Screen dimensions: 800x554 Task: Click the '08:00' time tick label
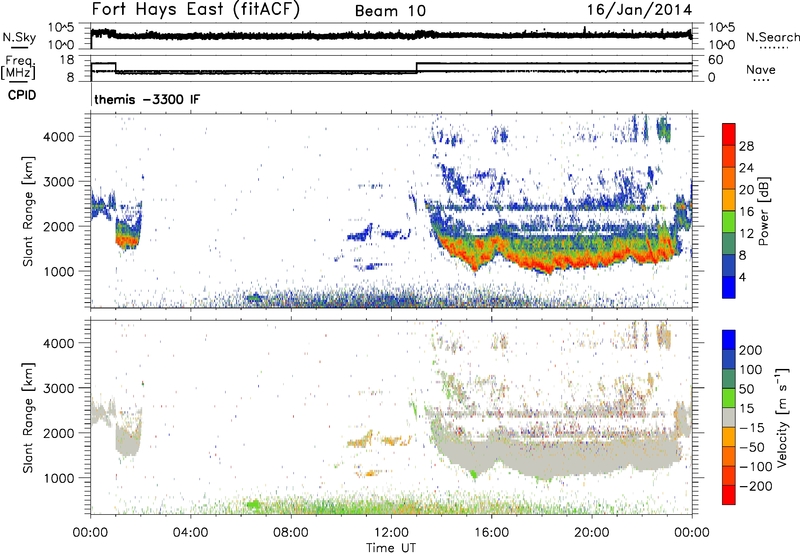coord(291,533)
